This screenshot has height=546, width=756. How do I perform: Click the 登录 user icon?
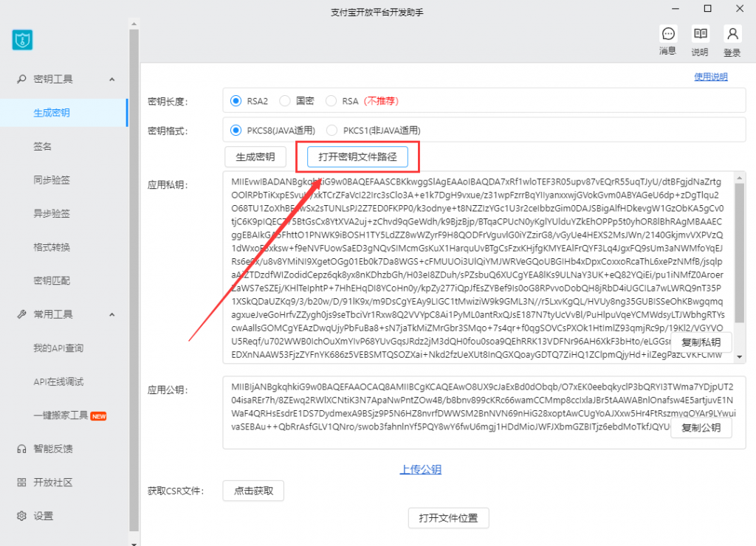tap(732, 34)
